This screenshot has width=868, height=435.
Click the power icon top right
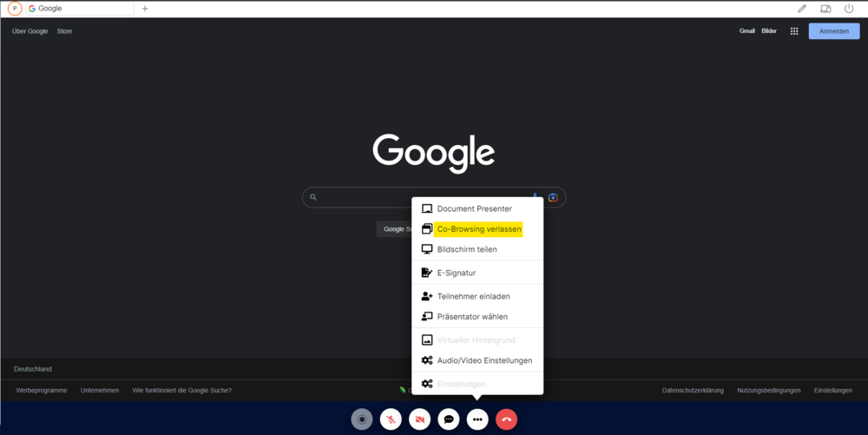849,9
